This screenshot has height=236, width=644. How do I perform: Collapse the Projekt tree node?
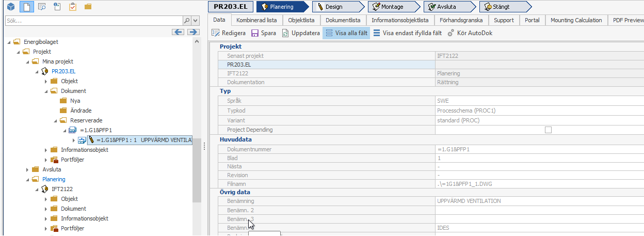point(18,52)
